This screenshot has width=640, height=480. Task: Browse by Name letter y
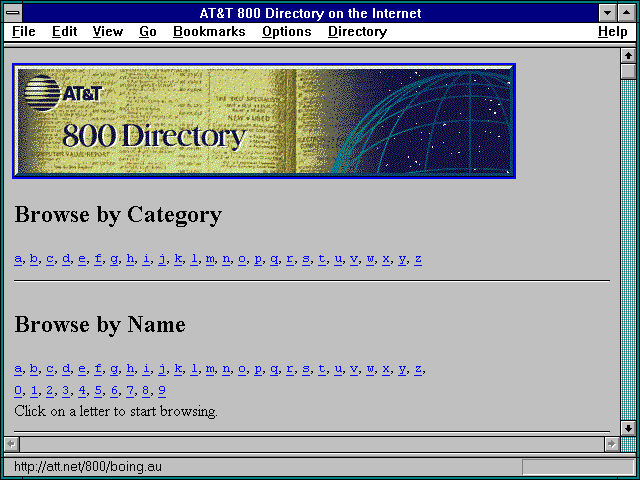[x=402, y=370]
